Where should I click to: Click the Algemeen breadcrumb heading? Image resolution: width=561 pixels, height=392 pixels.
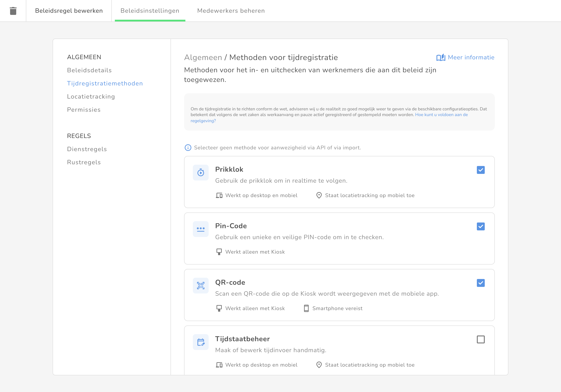[203, 57]
